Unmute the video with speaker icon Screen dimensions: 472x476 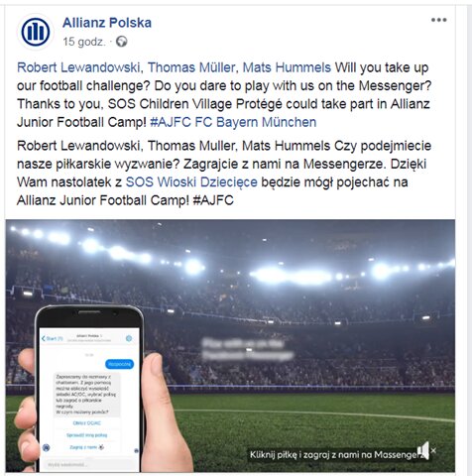(423, 450)
